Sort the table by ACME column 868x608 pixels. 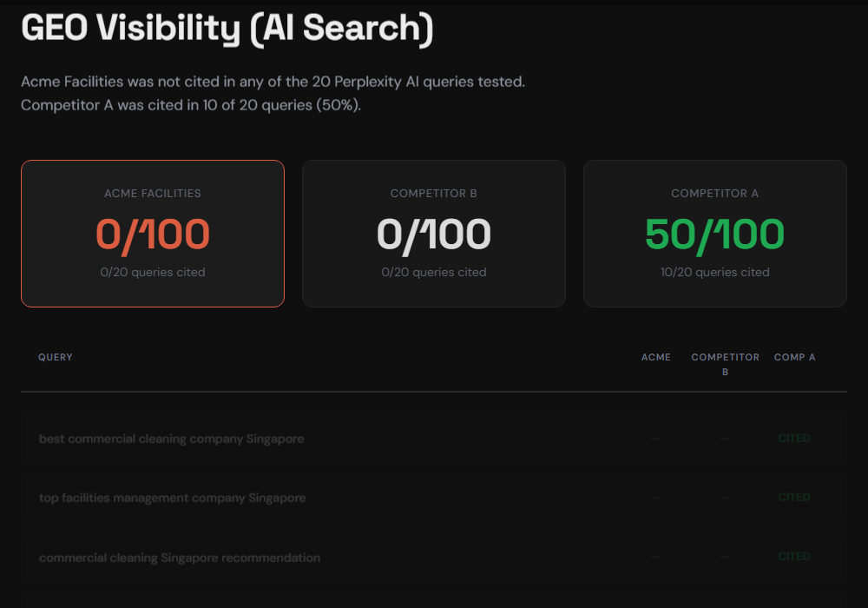[656, 357]
